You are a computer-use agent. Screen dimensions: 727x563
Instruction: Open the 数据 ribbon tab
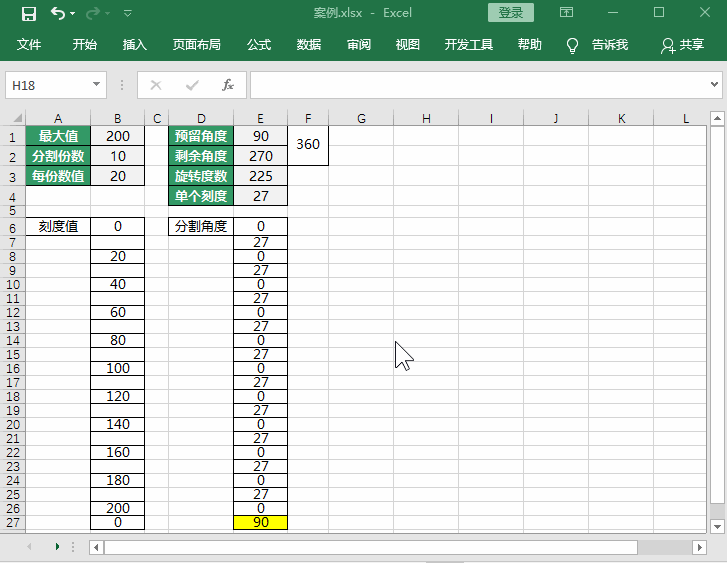pos(309,45)
